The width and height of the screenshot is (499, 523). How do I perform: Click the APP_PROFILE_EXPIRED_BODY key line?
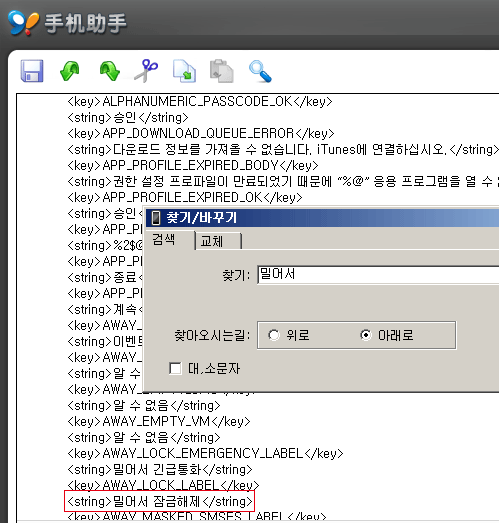(193, 165)
